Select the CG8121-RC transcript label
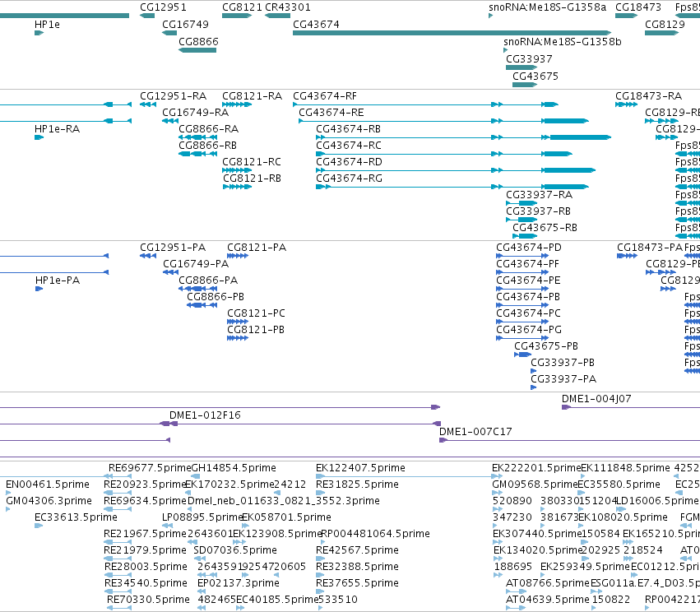Viewport: 700px width, 612px height. [x=252, y=162]
